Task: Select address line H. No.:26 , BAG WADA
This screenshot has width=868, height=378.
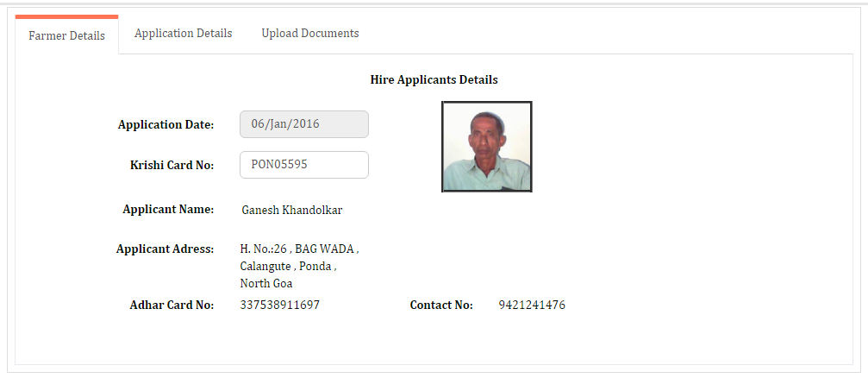Action: [x=299, y=249]
